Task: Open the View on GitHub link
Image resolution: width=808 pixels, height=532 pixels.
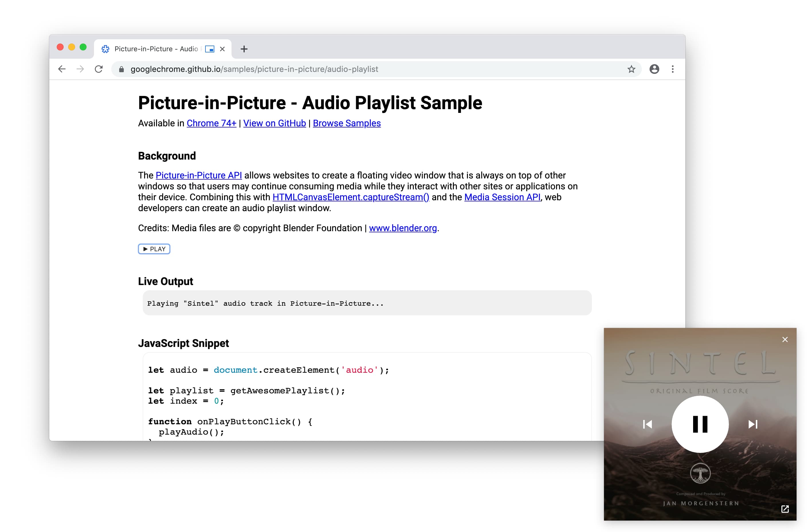Action: coord(274,123)
